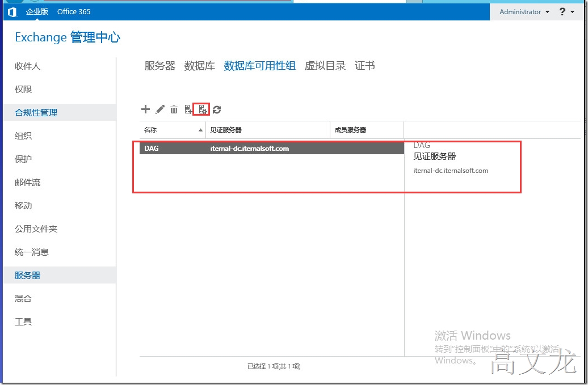Open the 证书 tab
The height and width of the screenshot is (385, 588).
coord(364,66)
